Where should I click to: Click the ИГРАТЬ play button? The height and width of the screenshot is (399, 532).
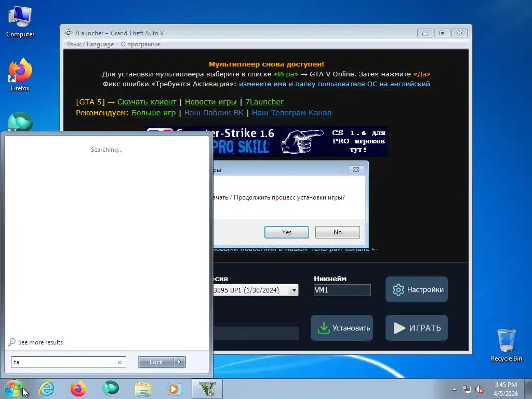click(x=417, y=328)
